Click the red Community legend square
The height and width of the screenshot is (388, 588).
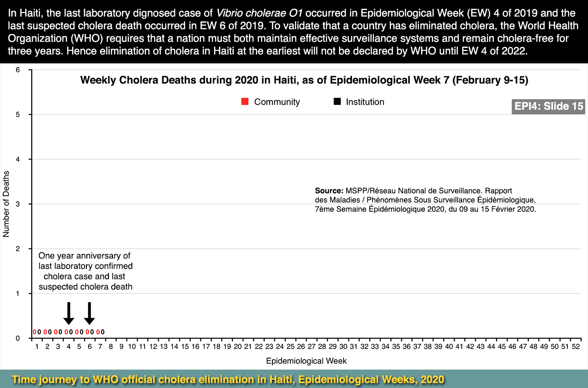(x=245, y=102)
